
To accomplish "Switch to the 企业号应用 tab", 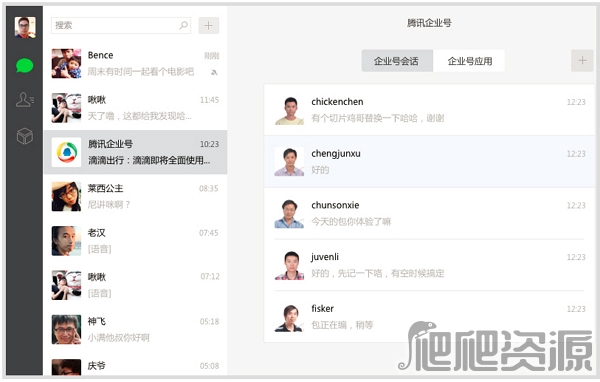I will (469, 61).
